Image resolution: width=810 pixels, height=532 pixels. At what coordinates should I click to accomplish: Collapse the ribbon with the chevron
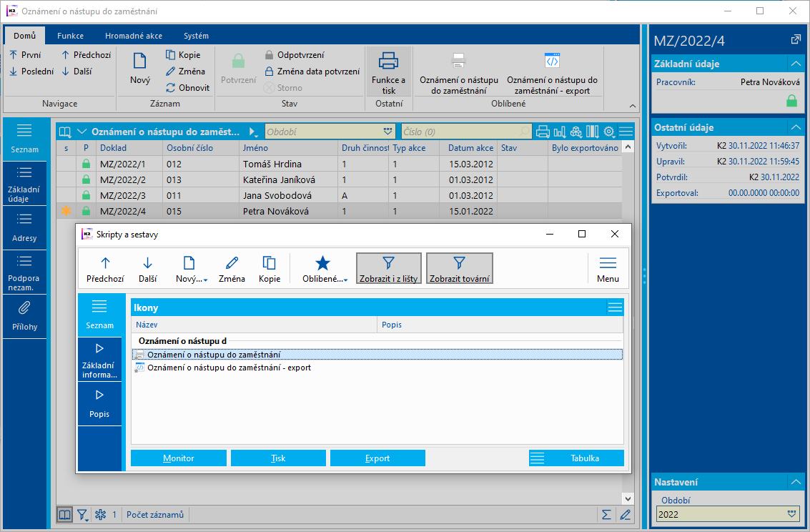point(632,105)
